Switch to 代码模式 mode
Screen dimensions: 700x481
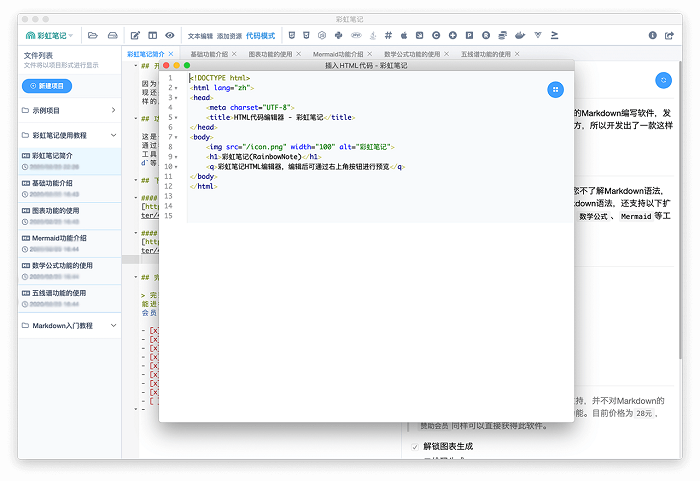tap(260, 35)
